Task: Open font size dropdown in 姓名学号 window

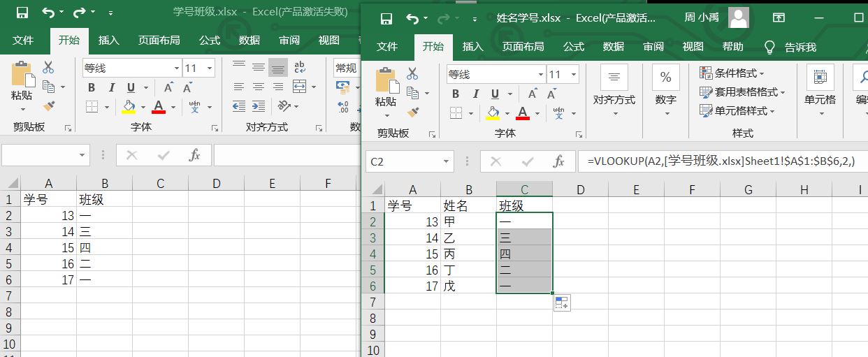Action: pyautogui.click(x=574, y=74)
